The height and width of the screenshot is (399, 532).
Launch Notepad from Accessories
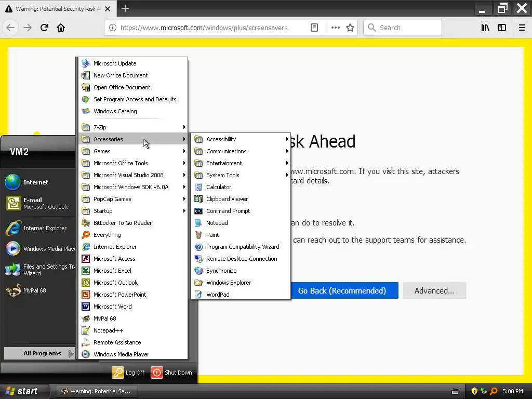241,223
